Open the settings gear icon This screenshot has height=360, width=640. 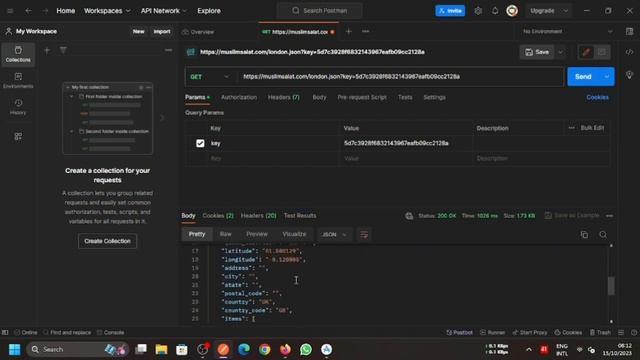(478, 11)
